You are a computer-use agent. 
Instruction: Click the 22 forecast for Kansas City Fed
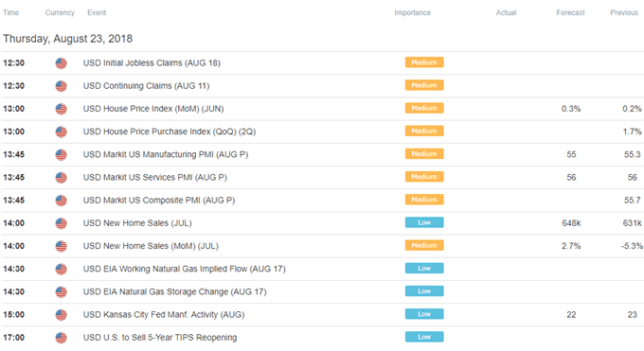571,315
